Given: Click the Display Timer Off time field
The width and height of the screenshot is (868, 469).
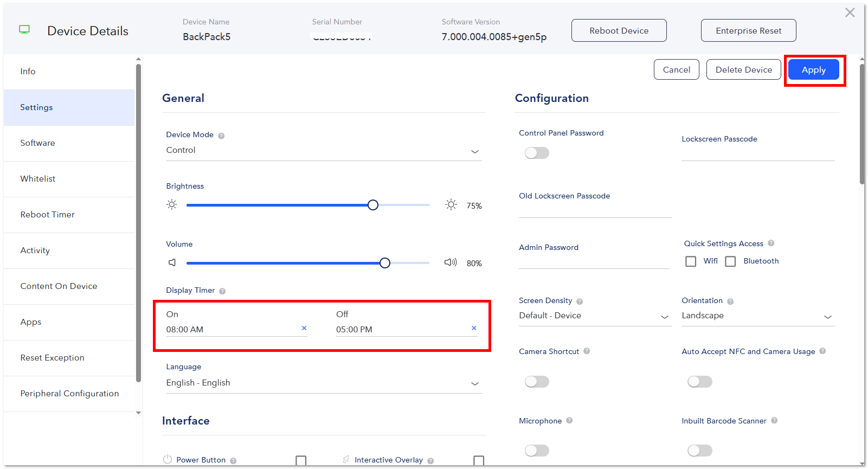Looking at the screenshot, I should pos(407,329).
